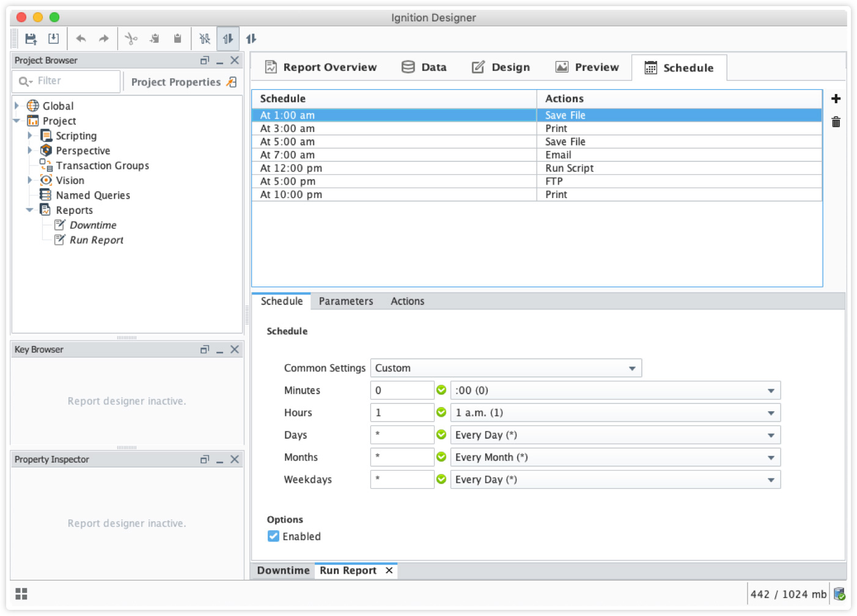
Task: Open the Hours dropdown showing 1 a.m.
Action: [x=615, y=413]
